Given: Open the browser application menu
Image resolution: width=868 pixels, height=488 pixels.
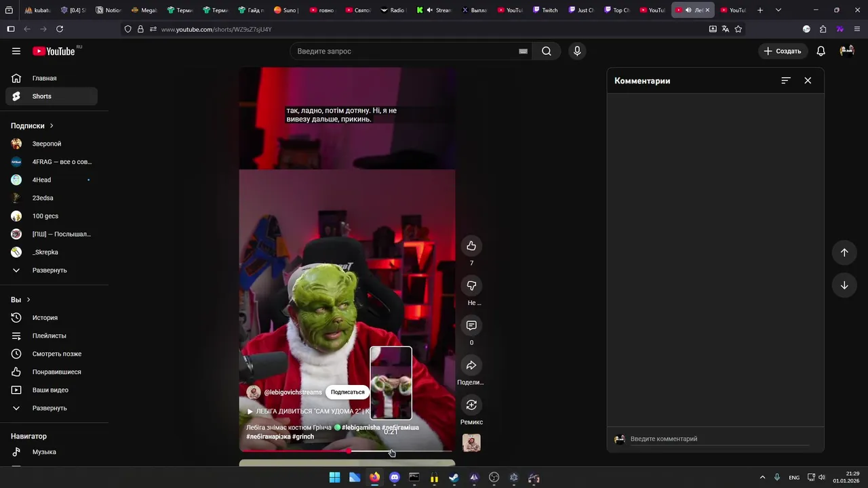Looking at the screenshot, I should pos(857,29).
